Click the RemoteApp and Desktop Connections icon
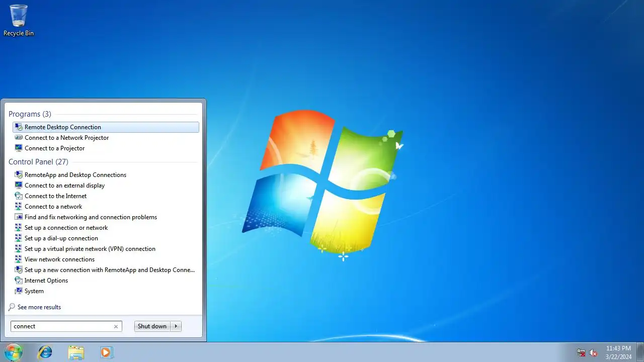The image size is (644, 362). pos(19,175)
